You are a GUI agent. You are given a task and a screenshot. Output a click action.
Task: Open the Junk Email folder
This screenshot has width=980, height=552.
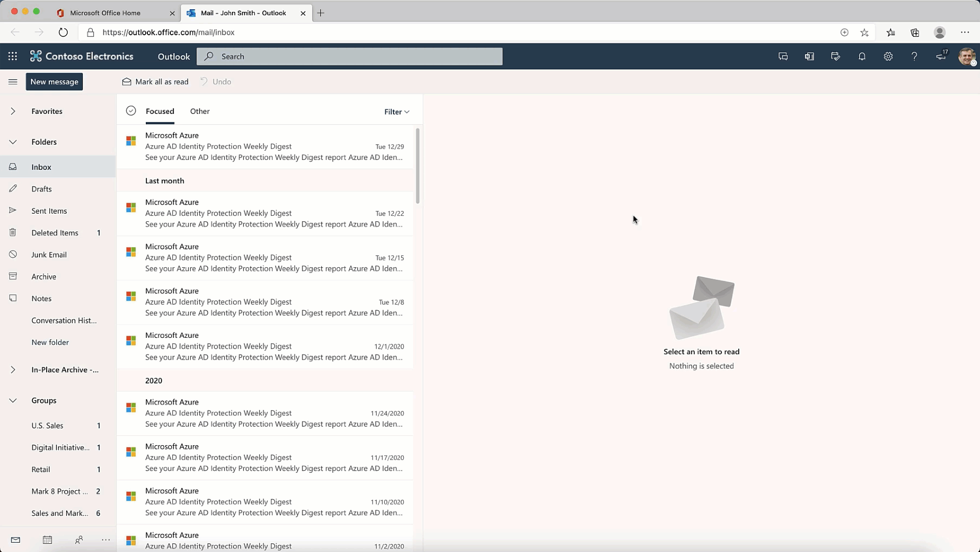pyautogui.click(x=58, y=255)
